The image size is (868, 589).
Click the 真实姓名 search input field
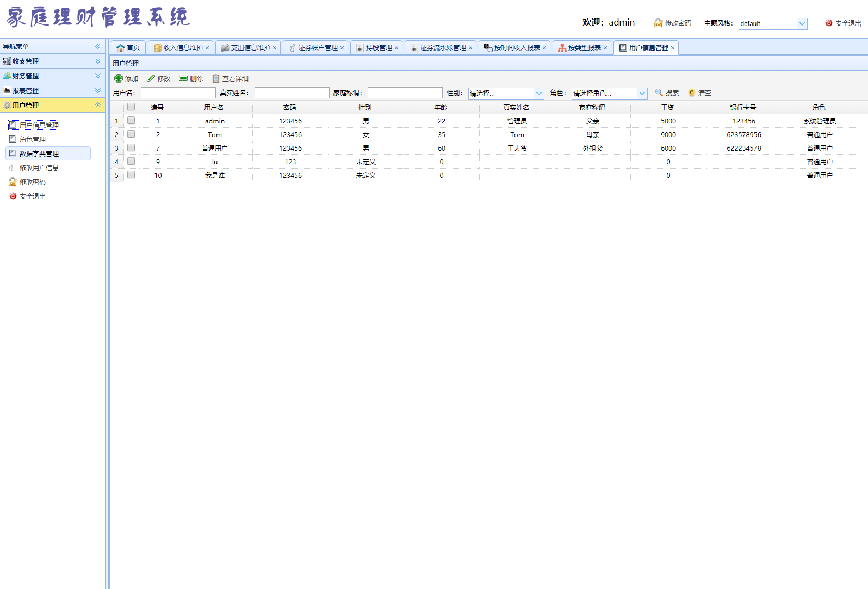pyautogui.click(x=292, y=93)
